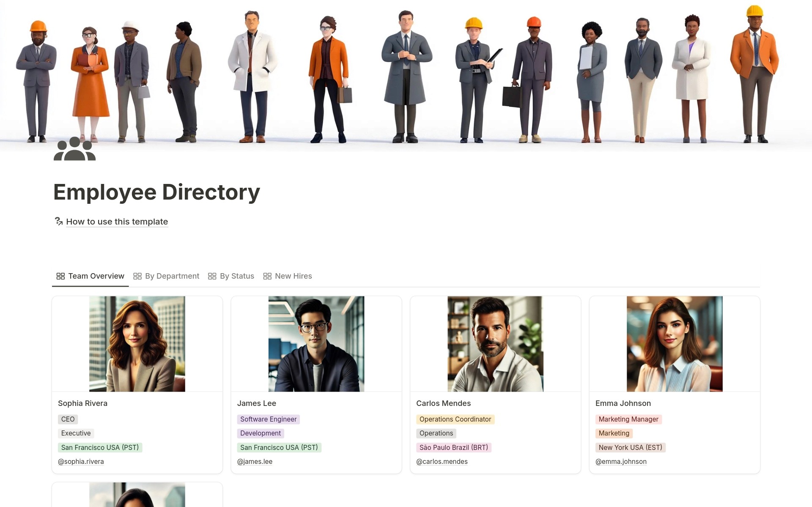Open the @emma.johnson mention
The image size is (812, 507).
[x=621, y=461]
